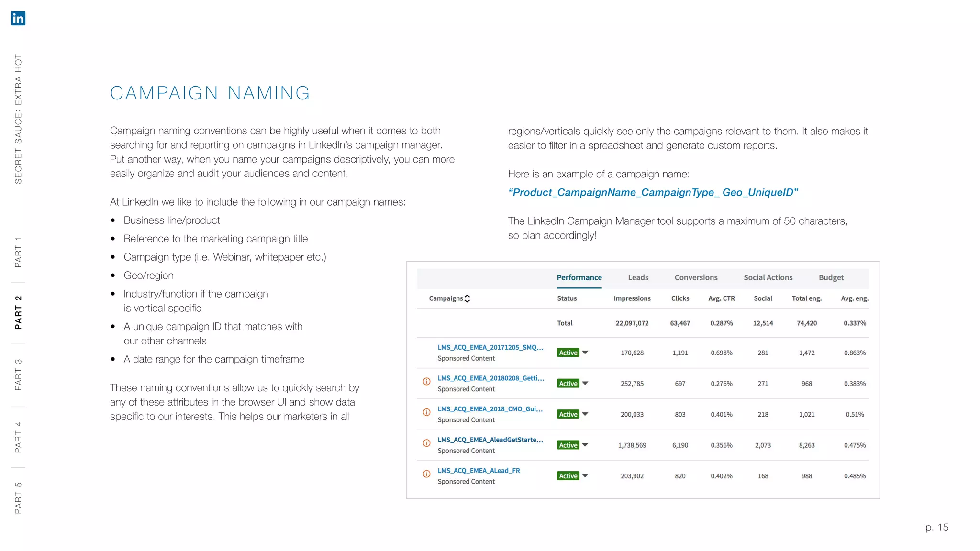Click the LinkedIn logo icon
The height and width of the screenshot is (551, 980).
point(18,19)
